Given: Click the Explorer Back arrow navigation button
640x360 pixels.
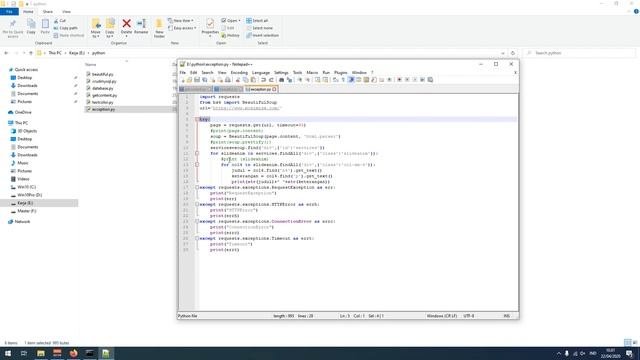Looking at the screenshot, I should coord(6,53).
